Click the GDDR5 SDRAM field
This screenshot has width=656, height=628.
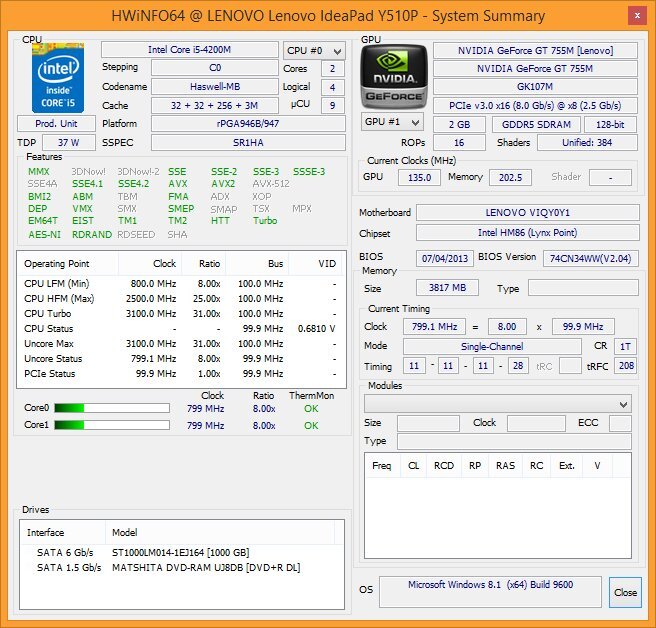click(x=536, y=125)
